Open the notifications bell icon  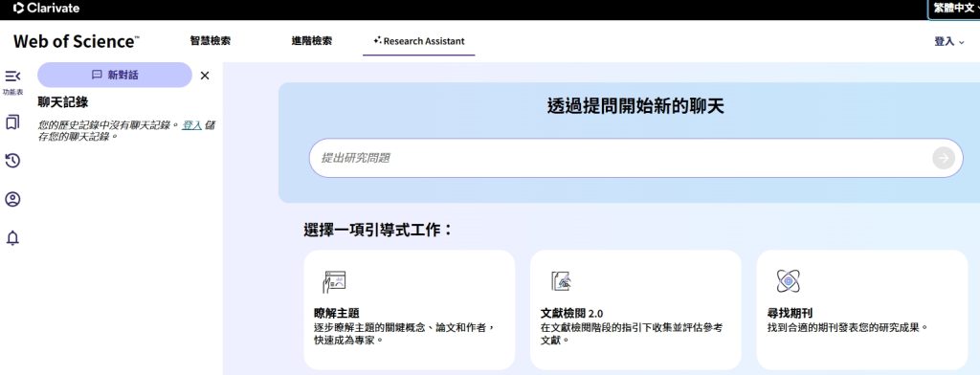(12, 238)
